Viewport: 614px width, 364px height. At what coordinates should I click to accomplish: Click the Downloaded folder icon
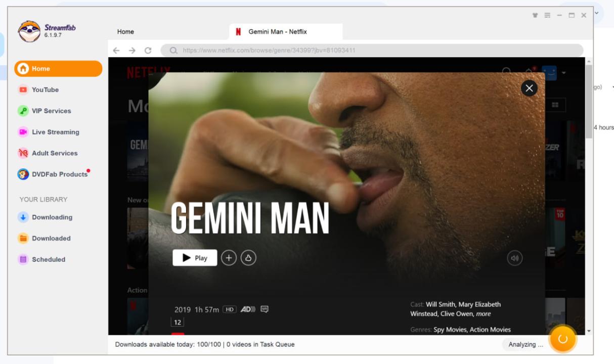pos(23,239)
